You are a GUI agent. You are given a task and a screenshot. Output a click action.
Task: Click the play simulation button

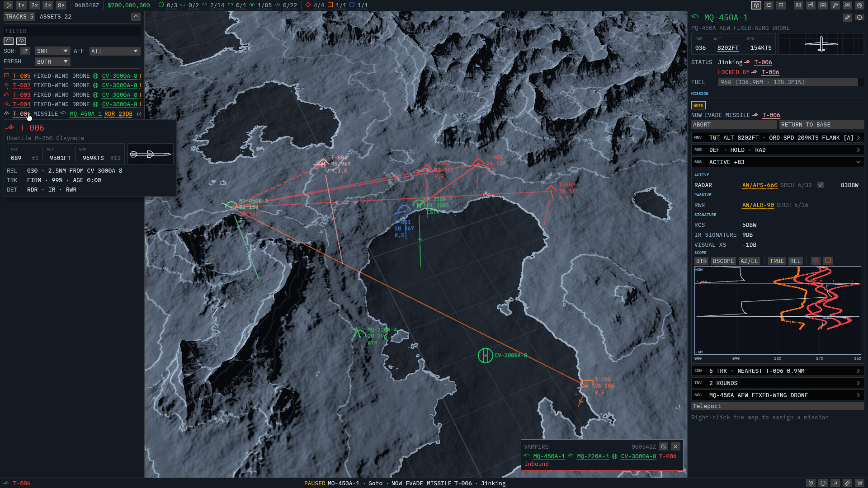(x=9, y=5)
